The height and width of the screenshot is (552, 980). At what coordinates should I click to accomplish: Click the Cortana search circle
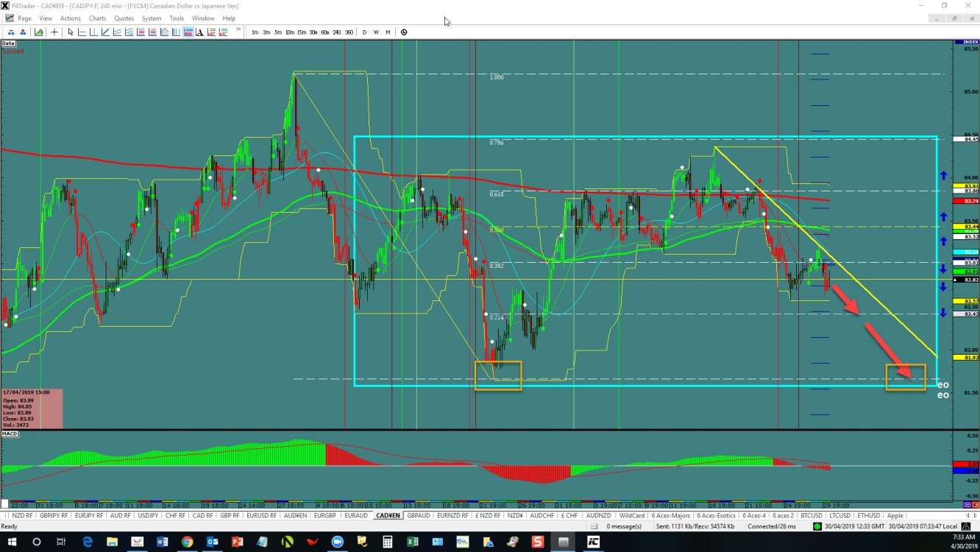[37, 542]
